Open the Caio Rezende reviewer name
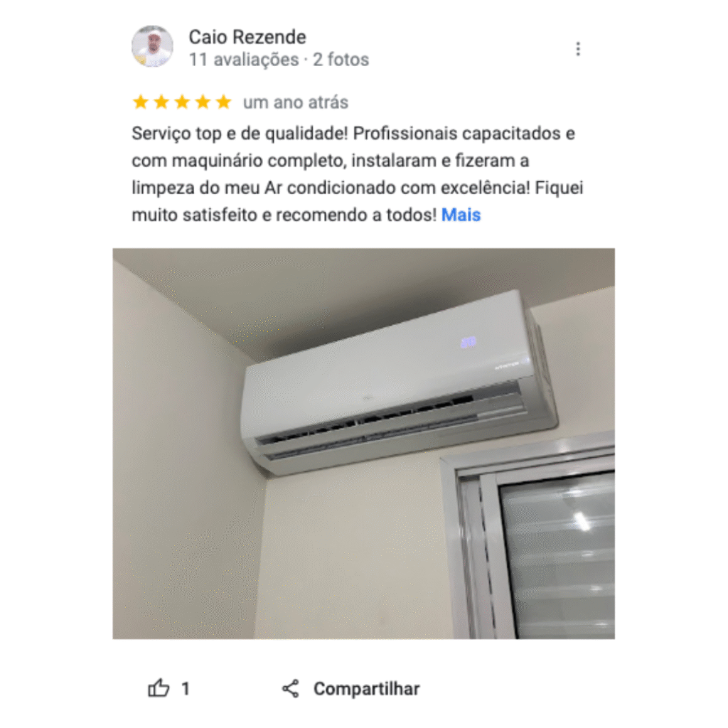The image size is (728, 728). [x=247, y=37]
